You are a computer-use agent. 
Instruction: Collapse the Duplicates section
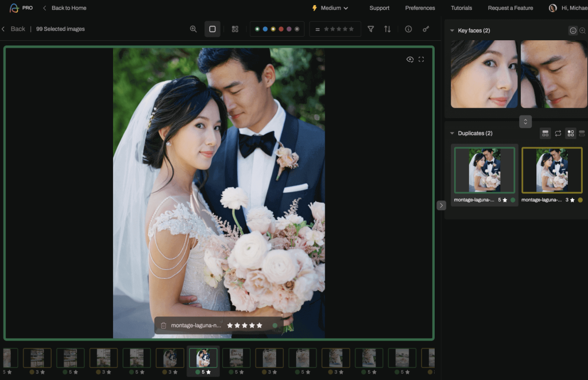(452, 133)
